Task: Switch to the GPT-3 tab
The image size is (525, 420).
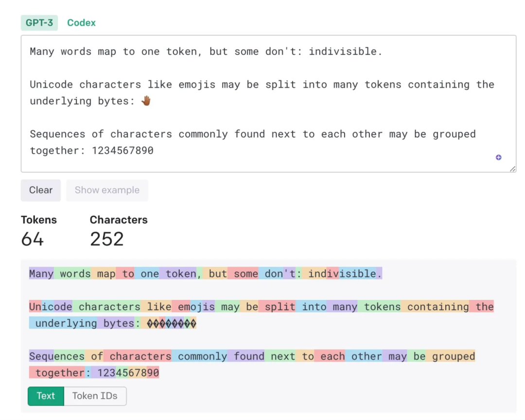Action: click(39, 23)
